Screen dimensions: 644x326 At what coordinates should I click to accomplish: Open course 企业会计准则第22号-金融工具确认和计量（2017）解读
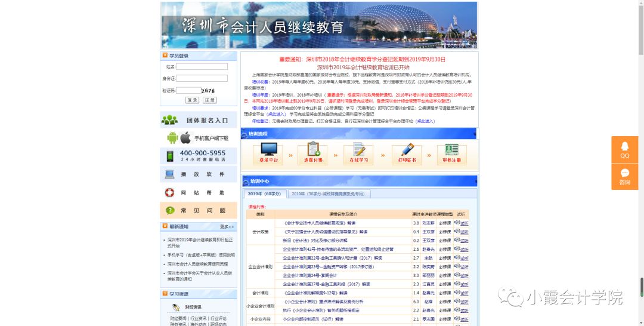pos(332,258)
